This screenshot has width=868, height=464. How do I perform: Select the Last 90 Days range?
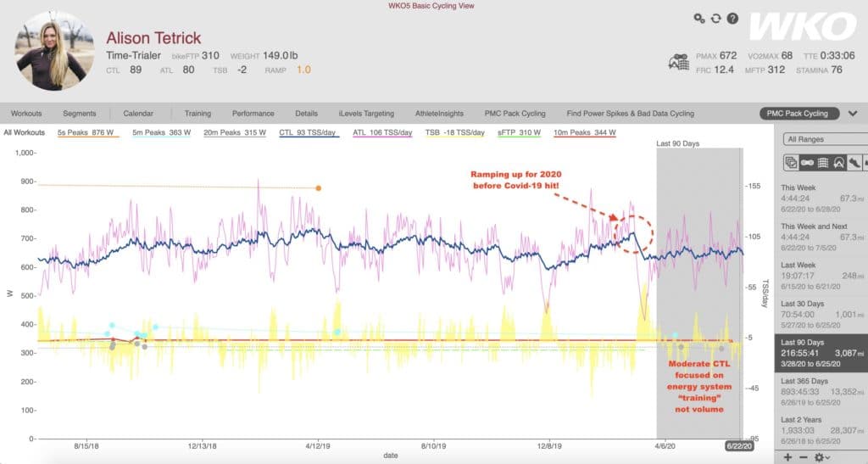click(x=821, y=353)
